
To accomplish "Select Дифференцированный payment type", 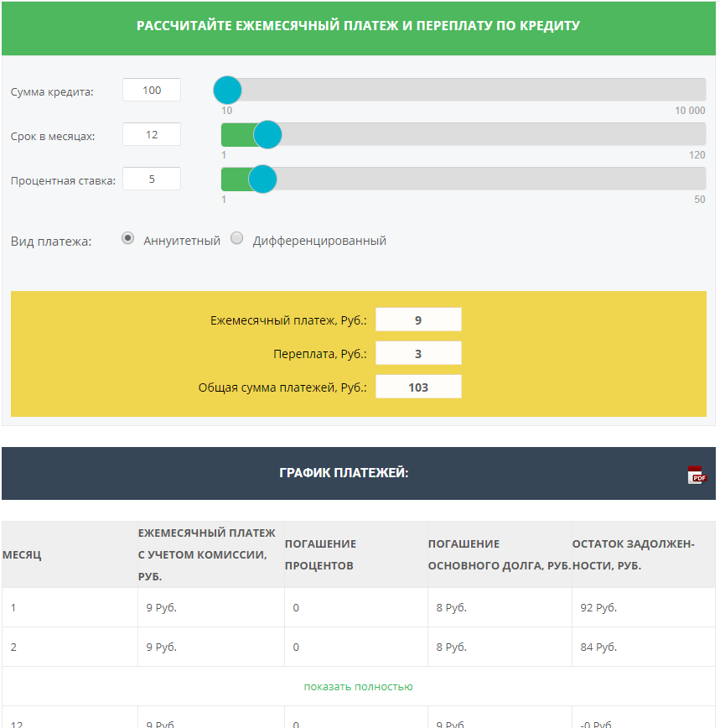I will [237, 238].
